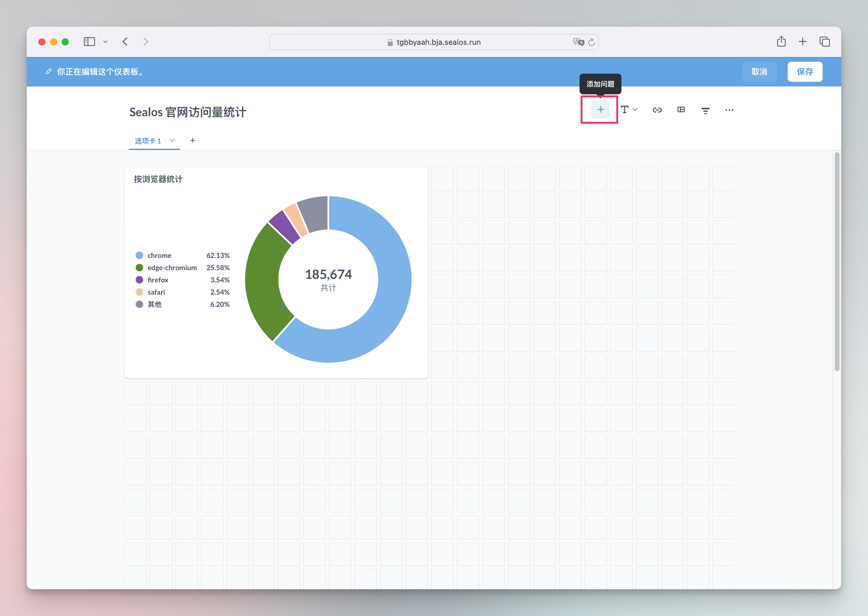The height and width of the screenshot is (616, 868).
Task: Add a new dashboard tab
Action: pos(193,141)
